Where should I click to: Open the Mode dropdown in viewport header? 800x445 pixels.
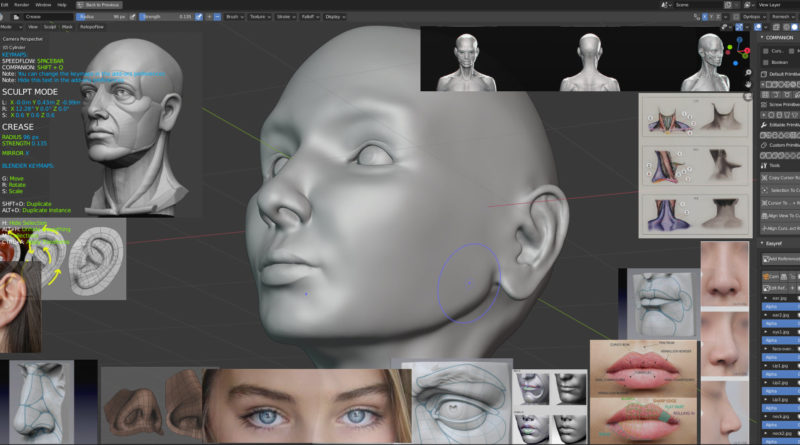coord(10,27)
